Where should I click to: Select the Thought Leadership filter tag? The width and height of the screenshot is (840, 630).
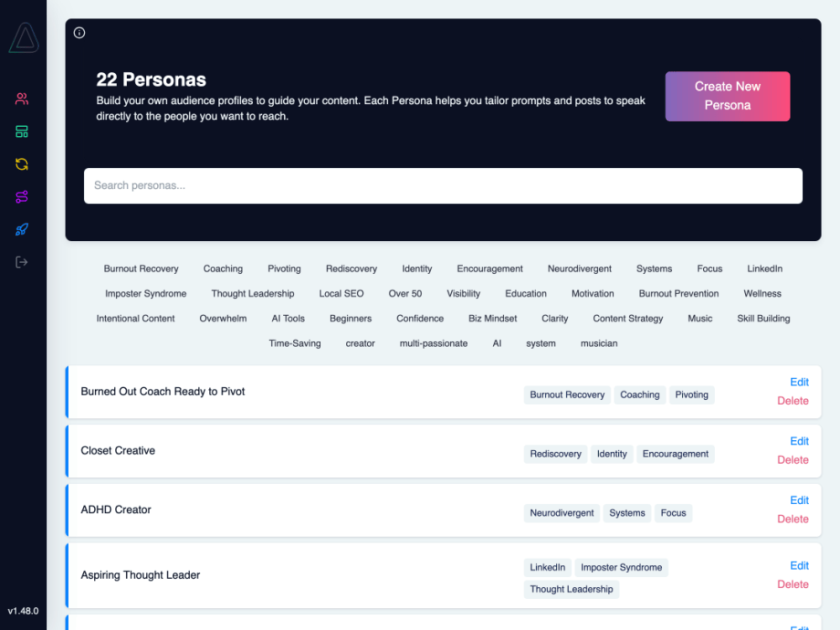click(x=253, y=294)
